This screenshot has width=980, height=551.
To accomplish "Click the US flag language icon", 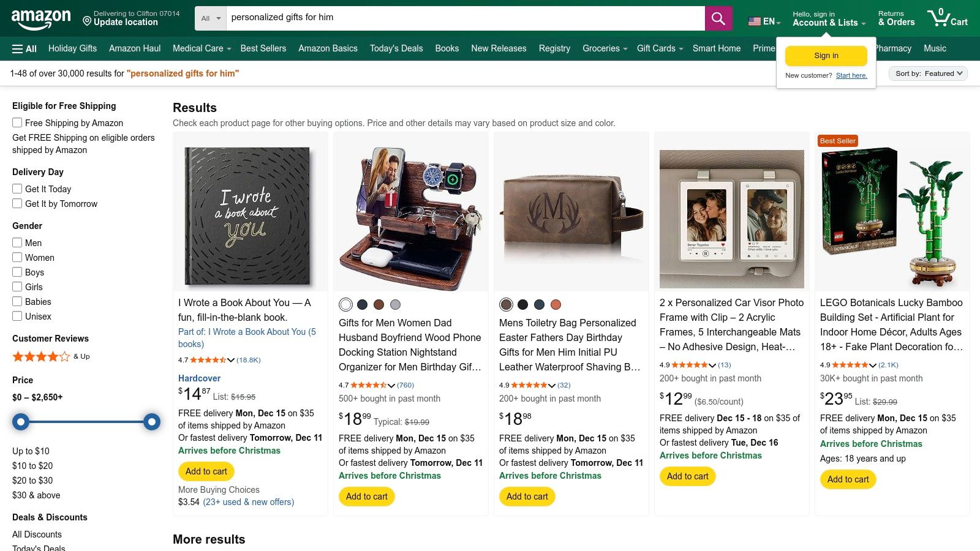I will (755, 21).
